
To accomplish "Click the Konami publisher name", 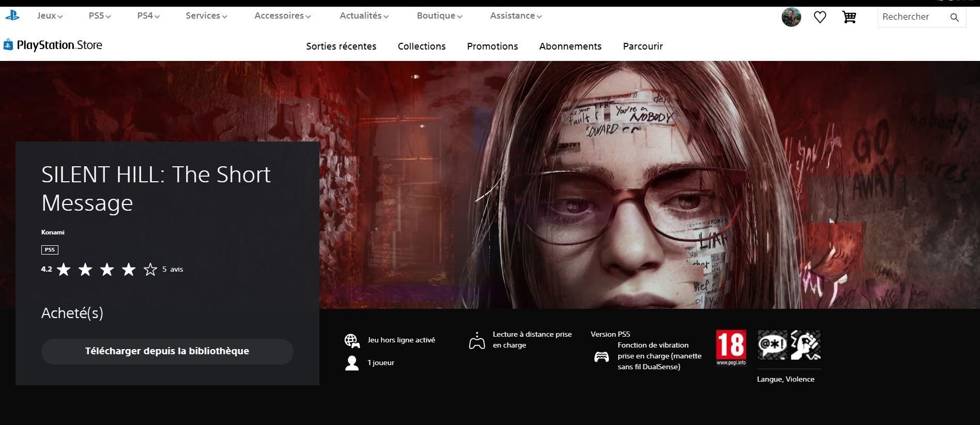I will (53, 232).
